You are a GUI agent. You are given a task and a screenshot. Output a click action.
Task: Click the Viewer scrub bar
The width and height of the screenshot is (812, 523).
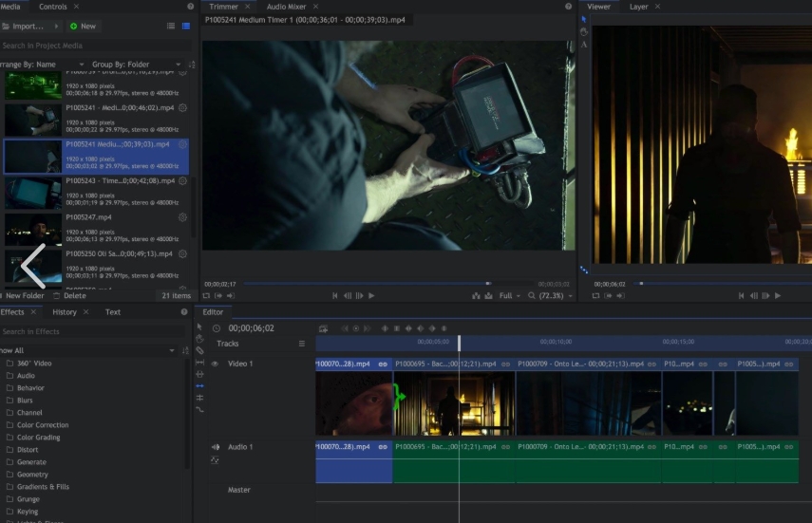pos(723,283)
